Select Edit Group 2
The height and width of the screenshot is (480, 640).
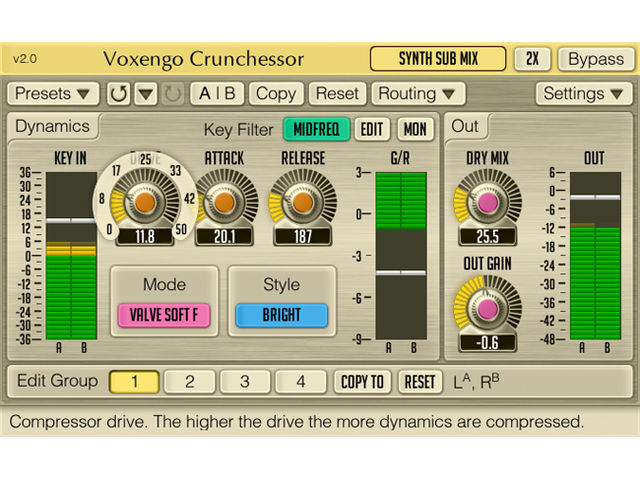point(189,382)
